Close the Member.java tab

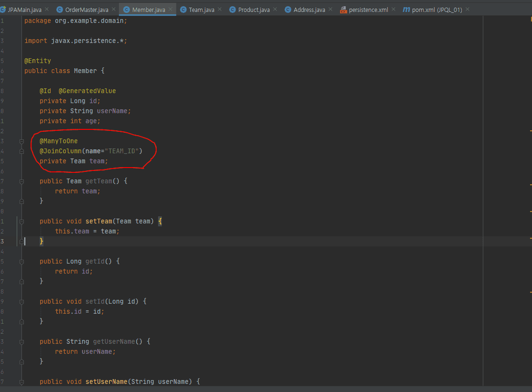(170, 9)
